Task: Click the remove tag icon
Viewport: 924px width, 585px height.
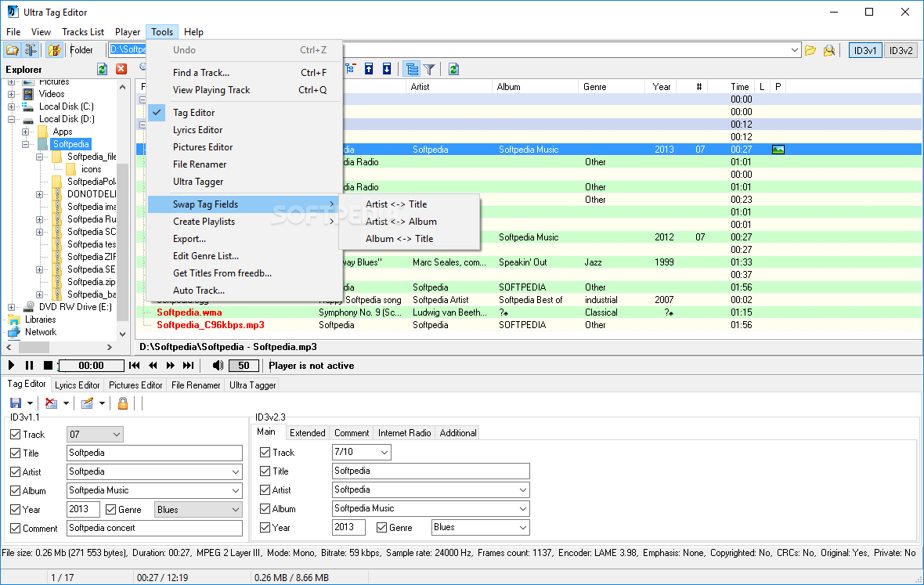Action: pyautogui.click(x=51, y=403)
